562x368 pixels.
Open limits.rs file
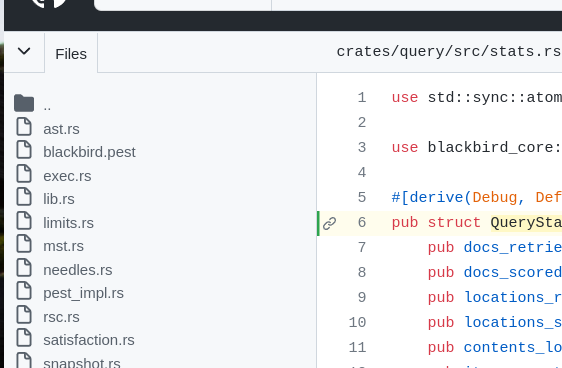68,223
